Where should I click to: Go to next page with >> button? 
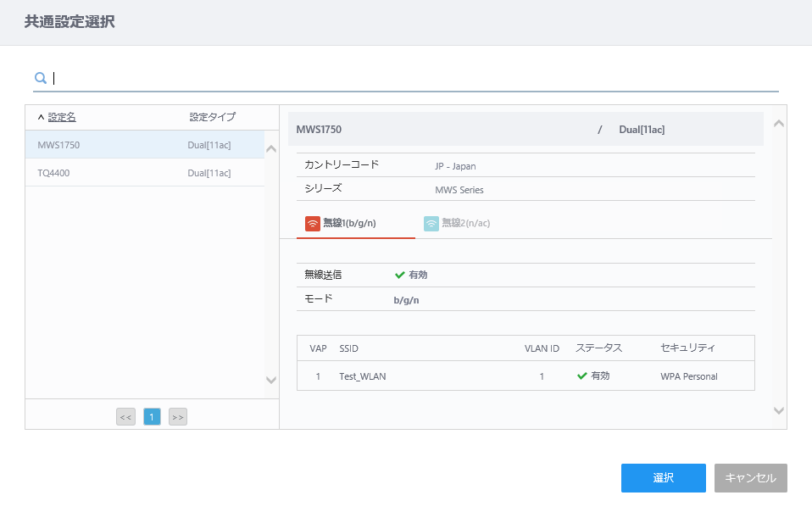point(178,417)
